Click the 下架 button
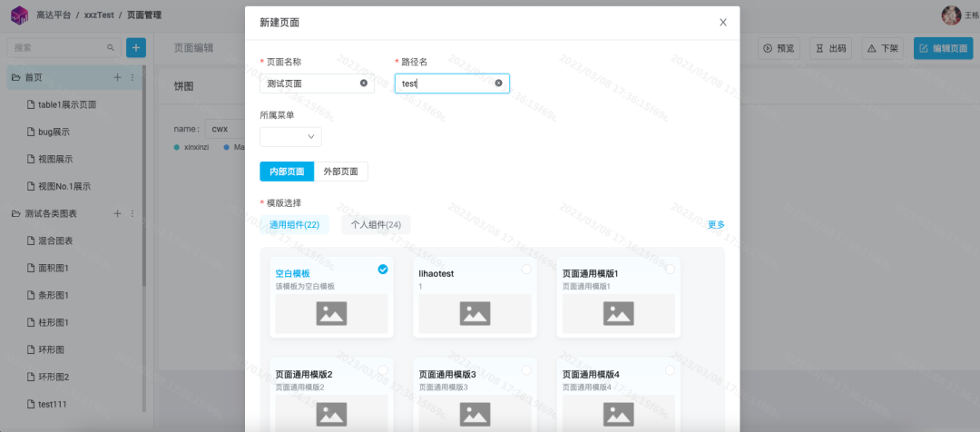The width and height of the screenshot is (980, 432). pyautogui.click(x=883, y=48)
